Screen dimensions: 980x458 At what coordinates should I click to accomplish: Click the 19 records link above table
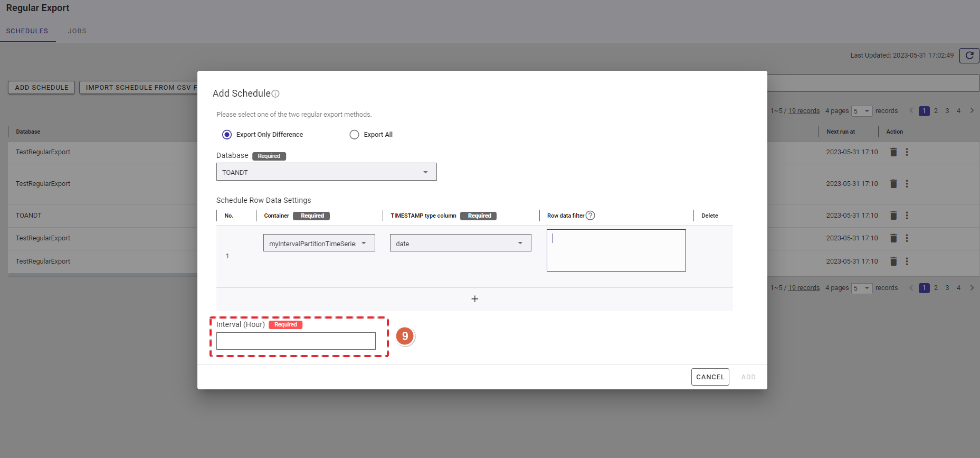click(x=804, y=111)
